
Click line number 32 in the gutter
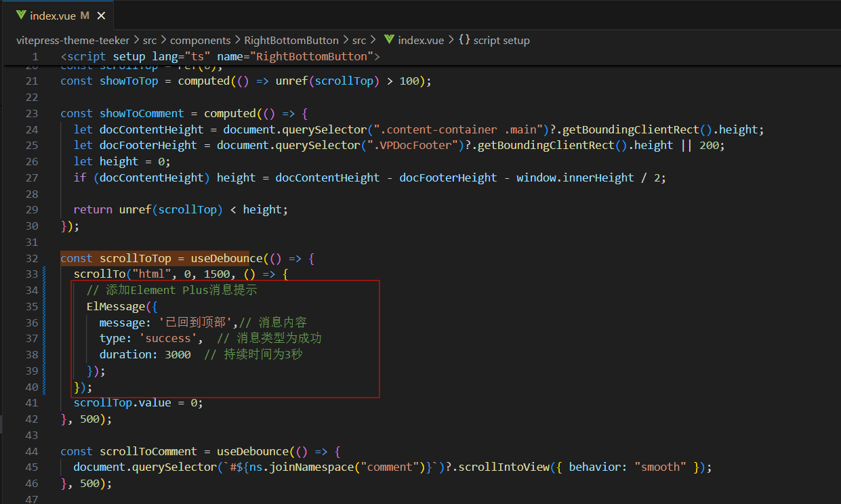(32, 258)
